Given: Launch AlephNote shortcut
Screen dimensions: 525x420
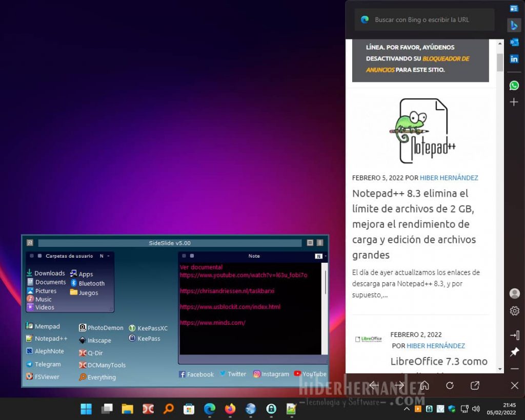Looking at the screenshot, I should (x=45, y=351).
